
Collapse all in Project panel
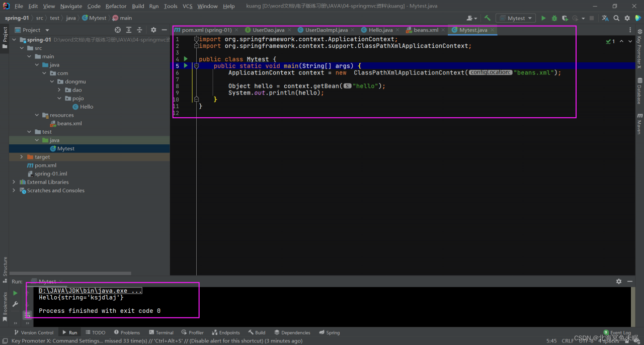139,30
